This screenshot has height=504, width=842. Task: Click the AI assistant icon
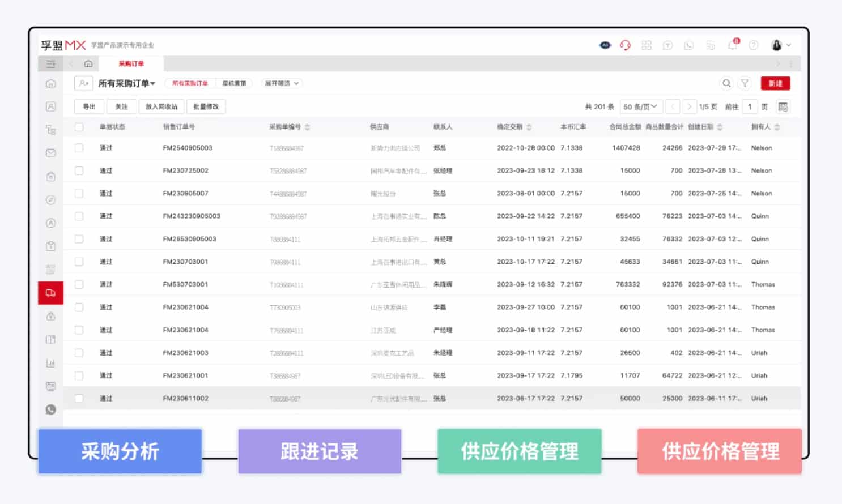605,45
